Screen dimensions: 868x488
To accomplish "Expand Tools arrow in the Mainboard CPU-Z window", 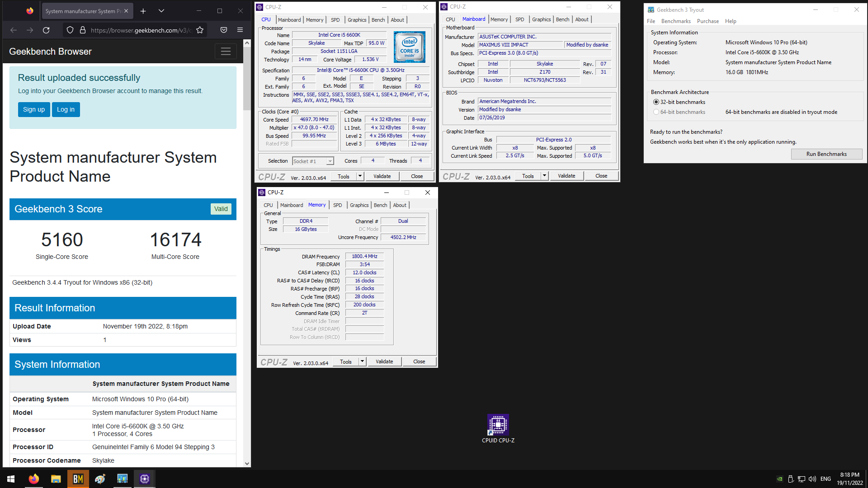I will [x=545, y=176].
